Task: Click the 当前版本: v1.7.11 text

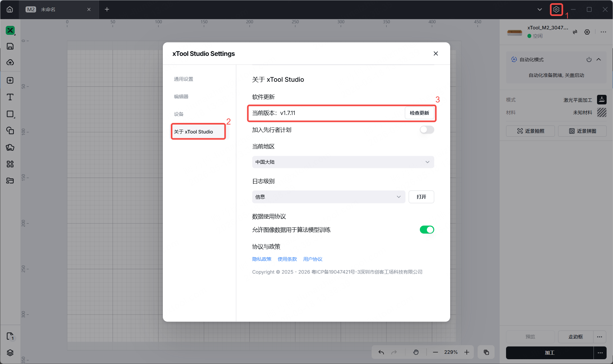Action: pos(274,113)
